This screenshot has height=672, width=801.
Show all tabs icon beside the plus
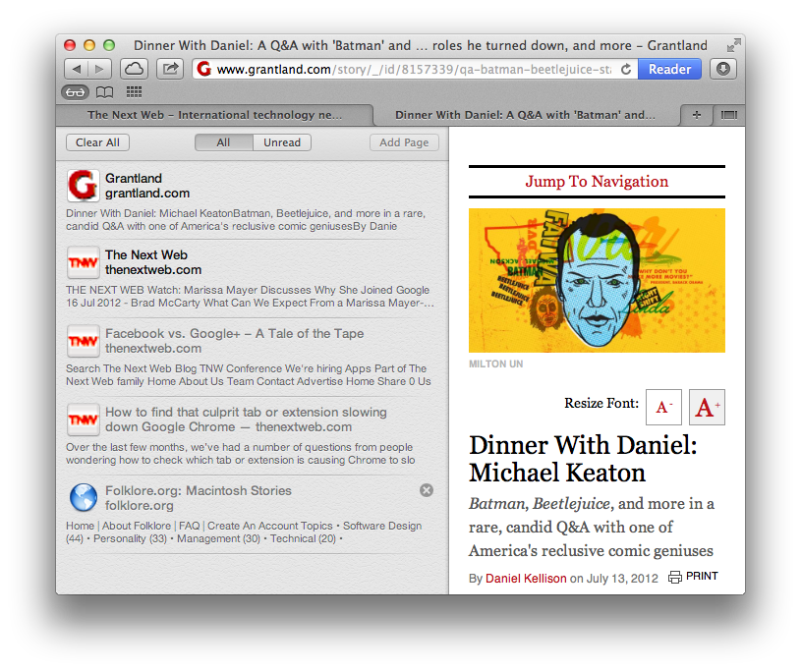729,115
